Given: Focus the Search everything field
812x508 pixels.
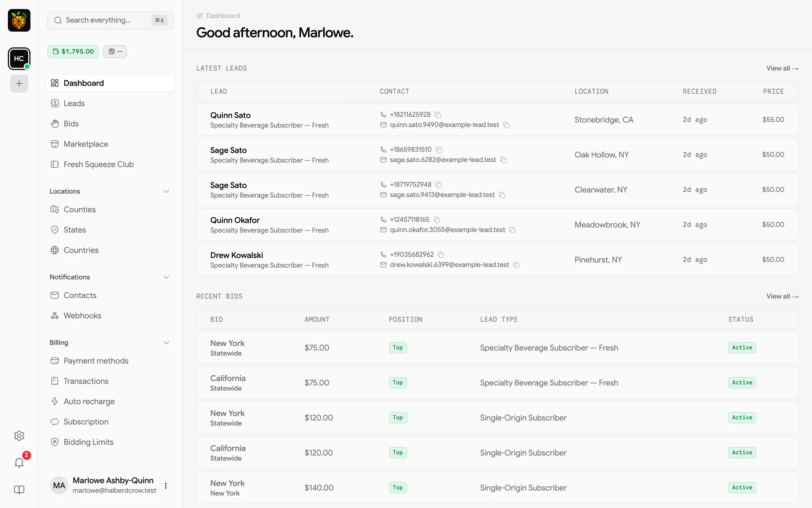Looking at the screenshot, I should tap(110, 20).
